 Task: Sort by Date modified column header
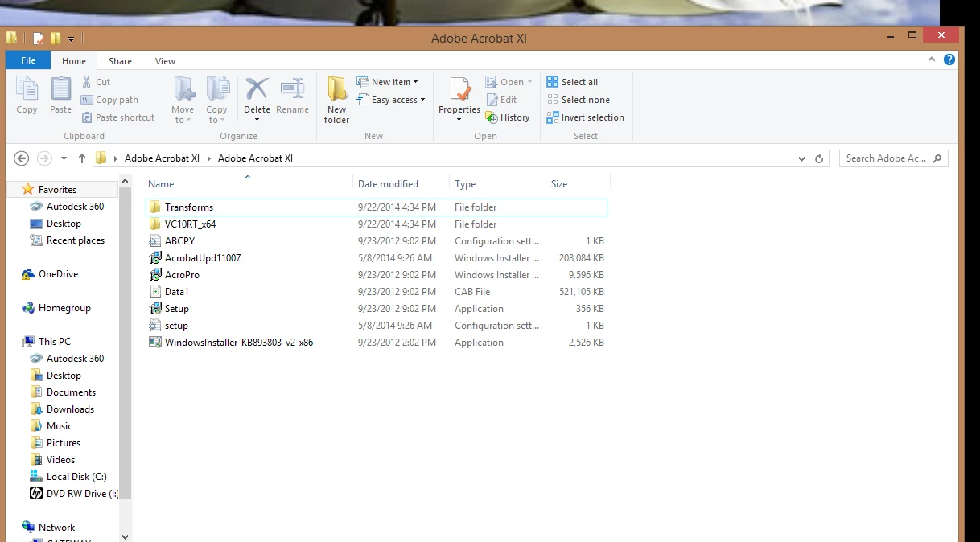click(401, 184)
